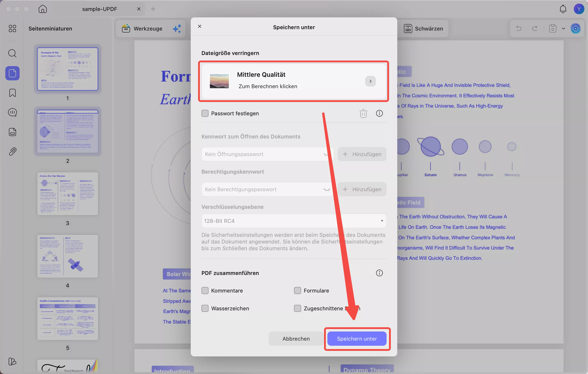Enable the Passwort festlegen checkbox
This screenshot has width=588, height=374.
pyautogui.click(x=205, y=113)
